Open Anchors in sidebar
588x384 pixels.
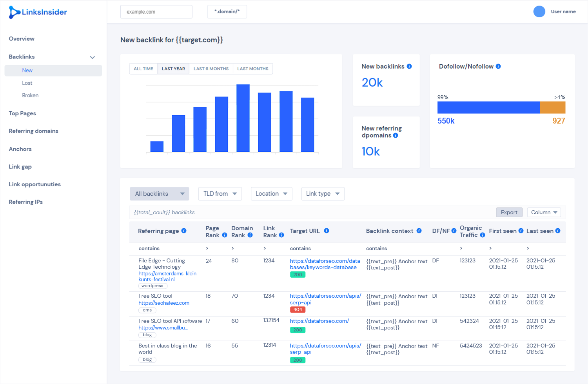click(x=20, y=149)
